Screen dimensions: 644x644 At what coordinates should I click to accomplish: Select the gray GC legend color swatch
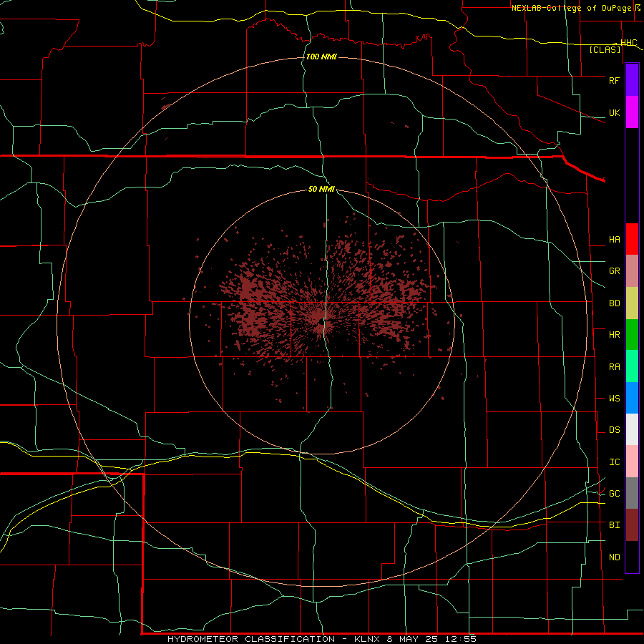click(632, 493)
